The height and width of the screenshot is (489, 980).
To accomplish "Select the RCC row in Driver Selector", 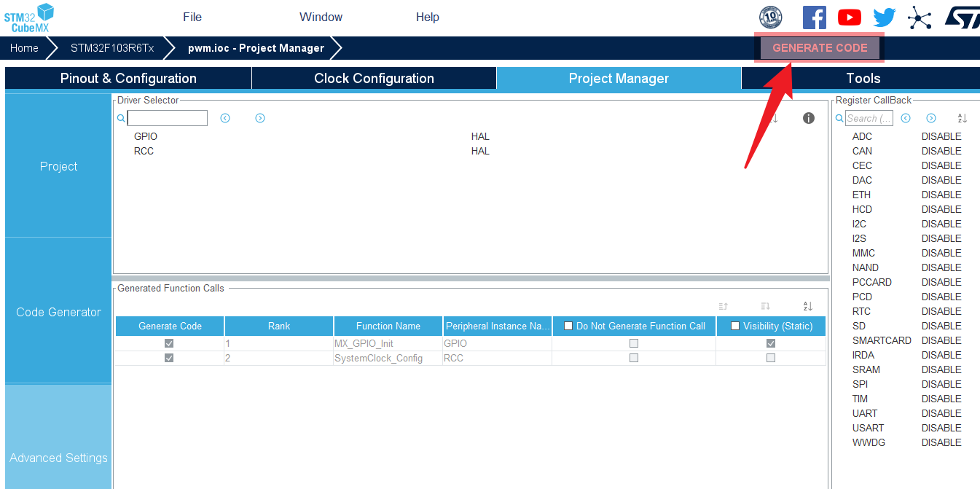I will (144, 151).
